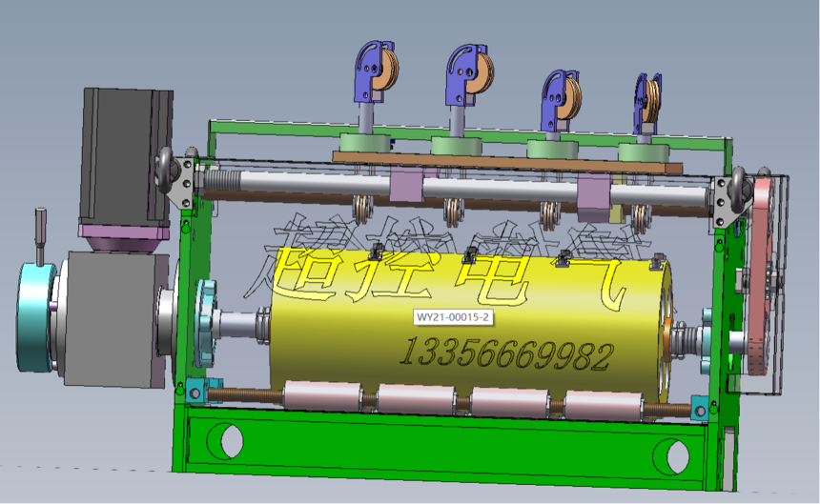Select the purple flange beneath the black motor
This screenshot has height=504, width=820.
[x=124, y=234]
